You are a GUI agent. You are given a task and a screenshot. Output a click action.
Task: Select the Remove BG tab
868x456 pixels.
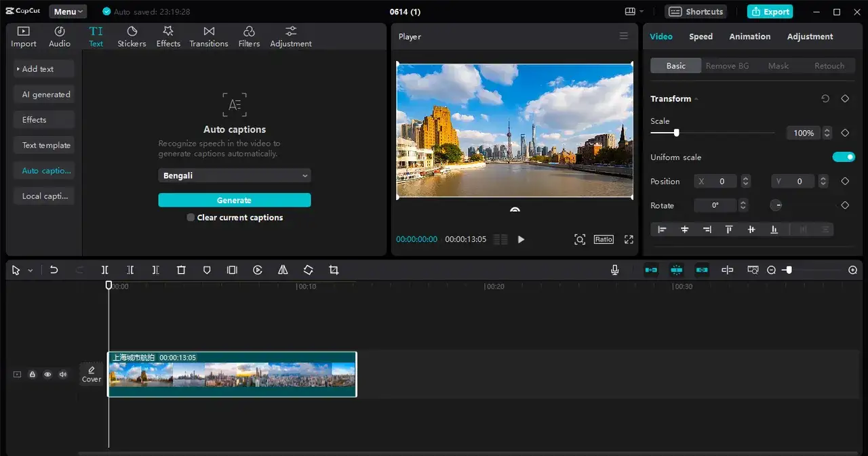point(727,66)
